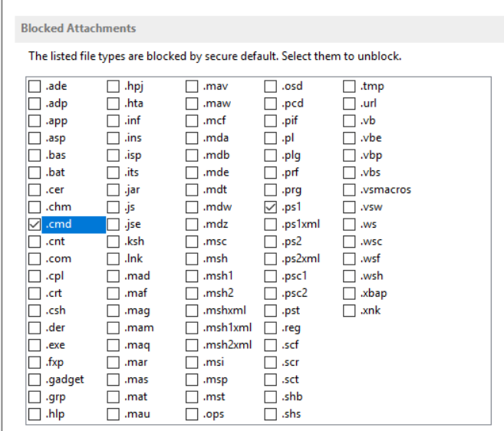Tick the .lnk checkbox
The image size is (504, 431).
113,259
